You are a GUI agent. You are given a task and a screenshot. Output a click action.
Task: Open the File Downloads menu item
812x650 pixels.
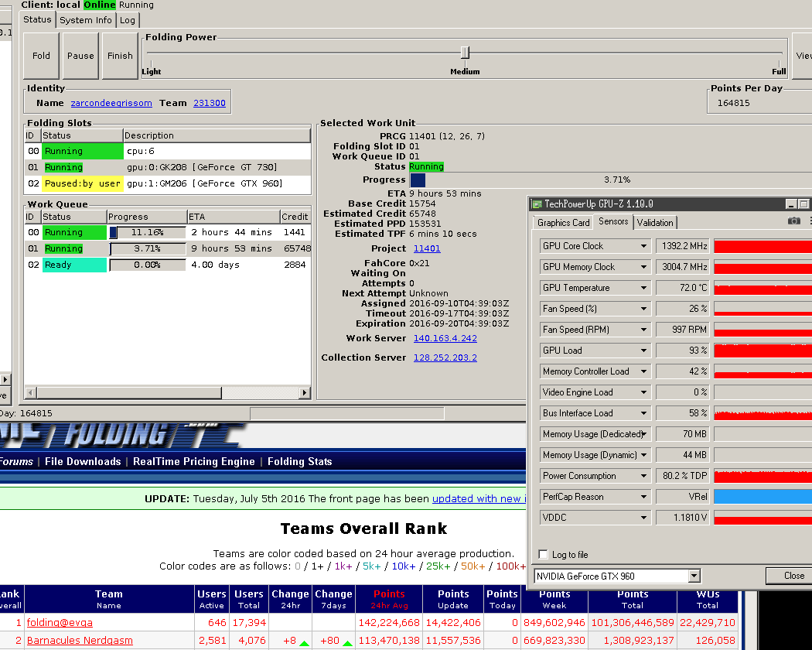(x=83, y=462)
